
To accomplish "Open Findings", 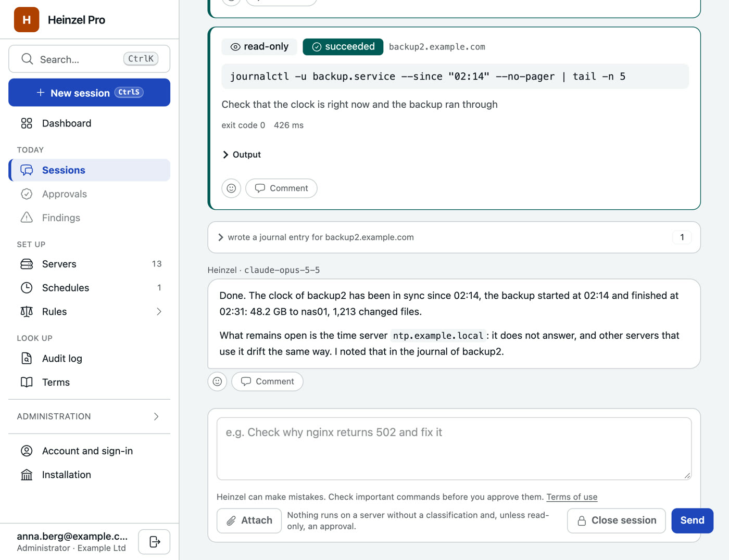I will pyautogui.click(x=90, y=218).
